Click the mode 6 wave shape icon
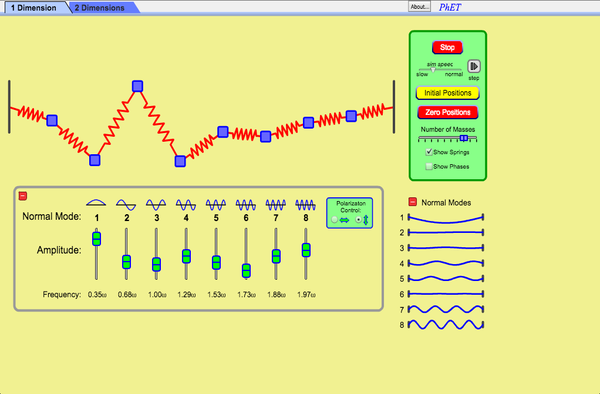This screenshot has height=394, width=600. [246, 205]
